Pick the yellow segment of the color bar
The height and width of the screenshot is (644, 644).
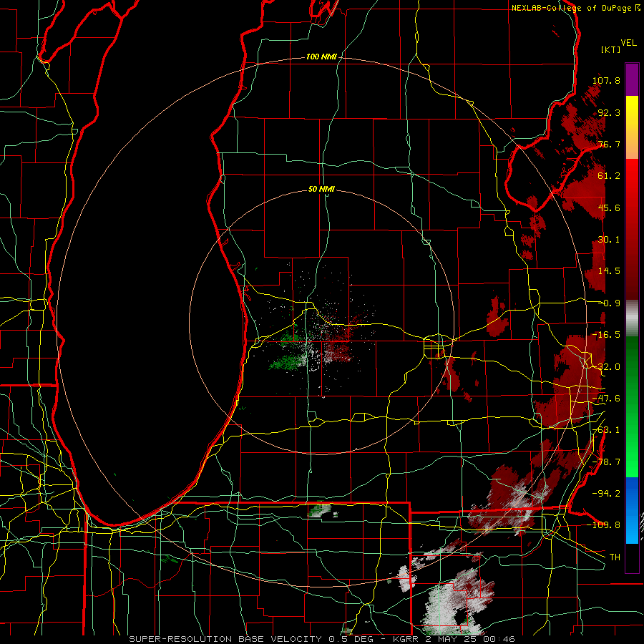click(632, 112)
